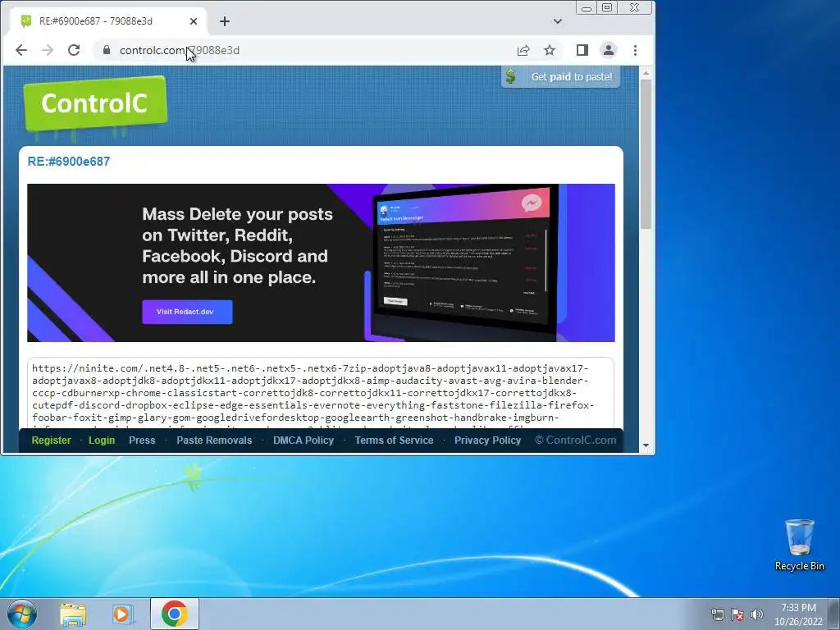The image size is (840, 630).
Task: Go back using the browser back arrow
Action: (x=21, y=50)
